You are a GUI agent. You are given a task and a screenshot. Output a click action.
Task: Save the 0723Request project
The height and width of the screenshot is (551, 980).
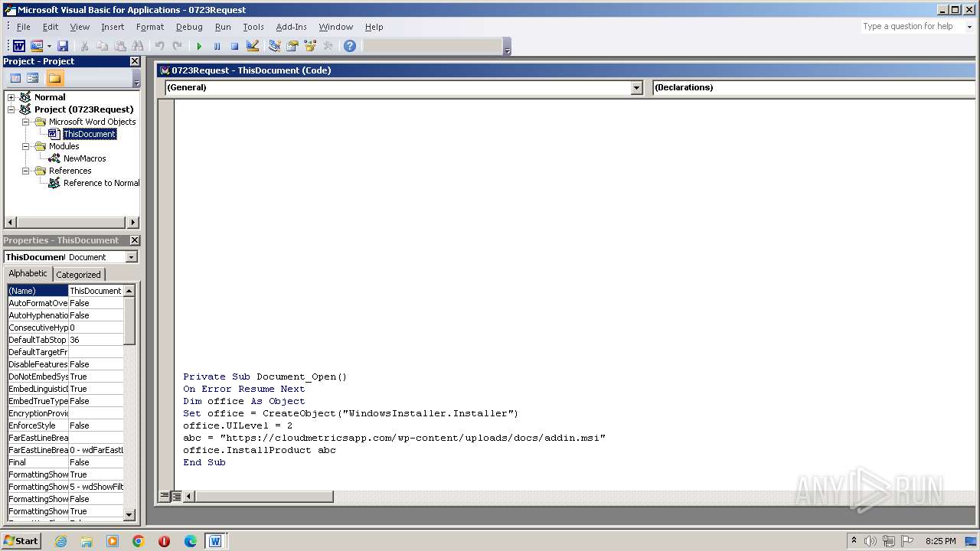63,46
